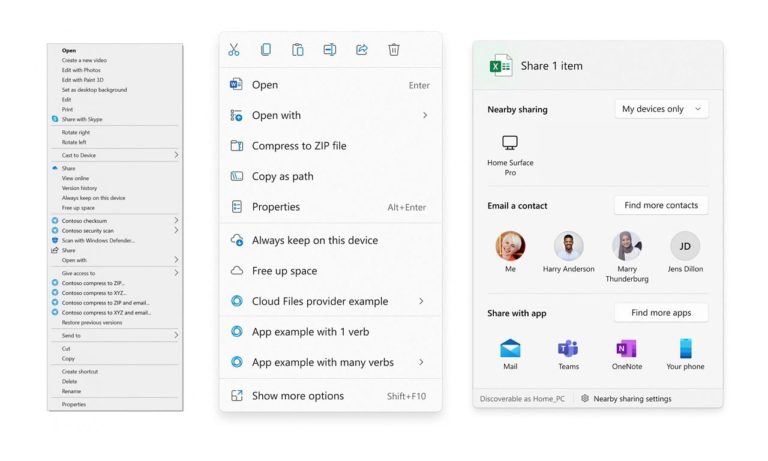Expand the Open with submenu in new menu
This screenshot has height=461, width=768.
(x=425, y=115)
